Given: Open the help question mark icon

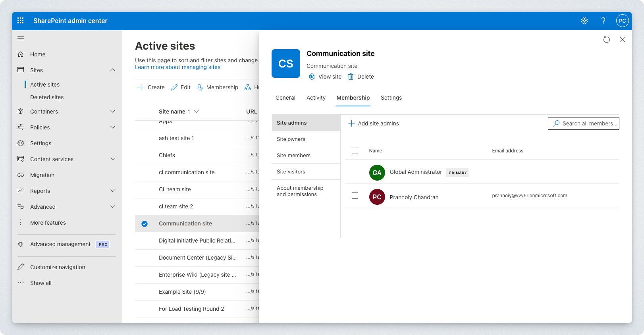Looking at the screenshot, I should click(x=603, y=21).
